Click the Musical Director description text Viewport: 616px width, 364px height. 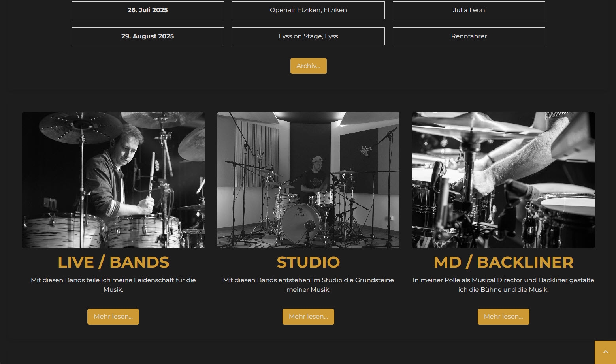pyautogui.click(x=503, y=285)
